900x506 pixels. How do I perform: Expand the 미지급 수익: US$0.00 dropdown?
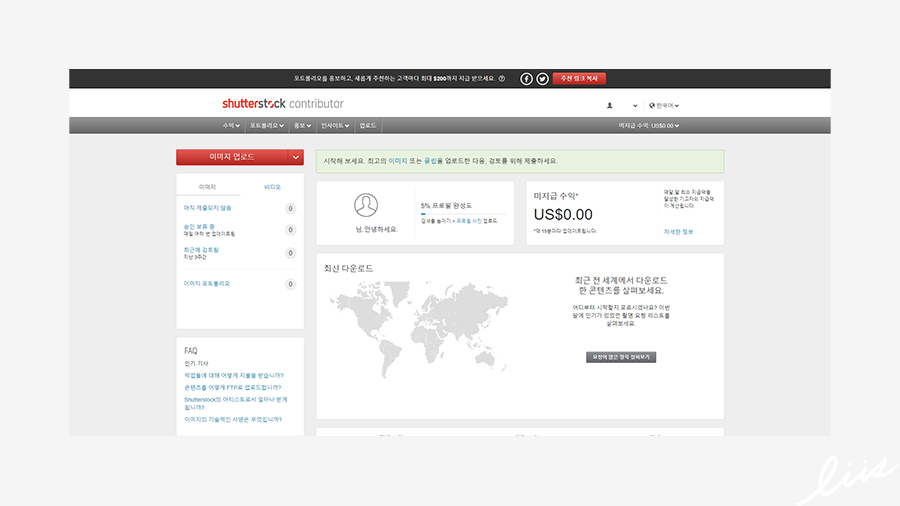point(649,126)
